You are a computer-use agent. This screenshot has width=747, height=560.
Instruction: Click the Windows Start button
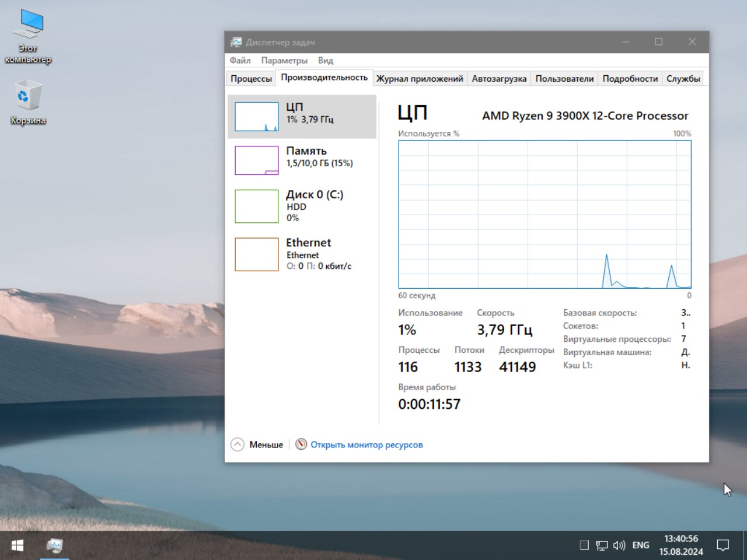tap(18, 545)
